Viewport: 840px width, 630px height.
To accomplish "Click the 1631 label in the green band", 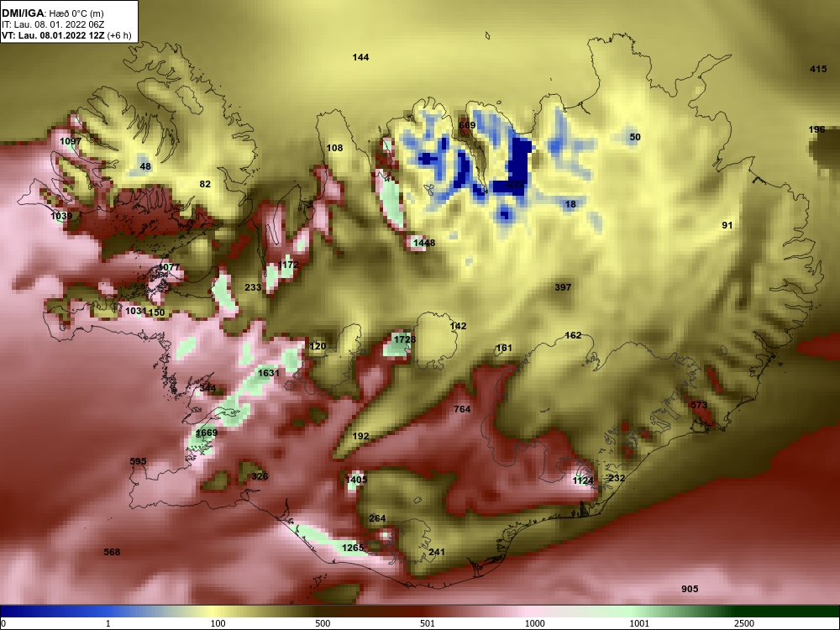I will pos(269,374).
